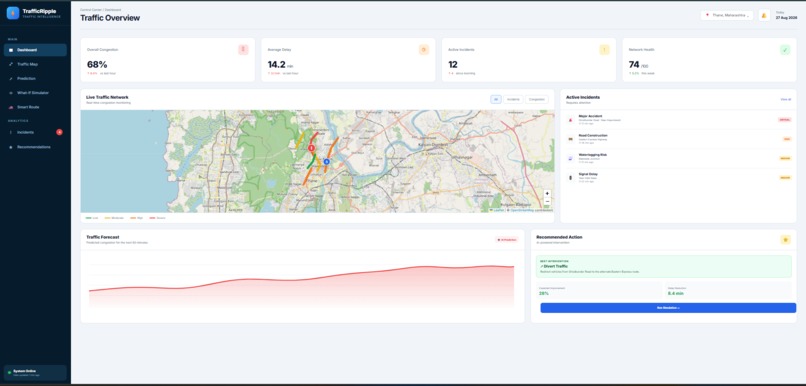Open the Dashboard menu item
This screenshot has width=806, height=386.
[35, 50]
